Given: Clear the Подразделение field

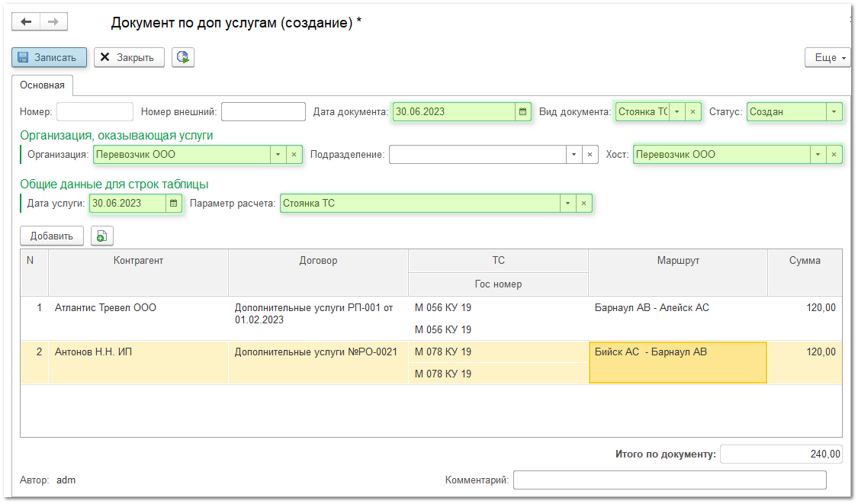Looking at the screenshot, I should click(x=590, y=155).
